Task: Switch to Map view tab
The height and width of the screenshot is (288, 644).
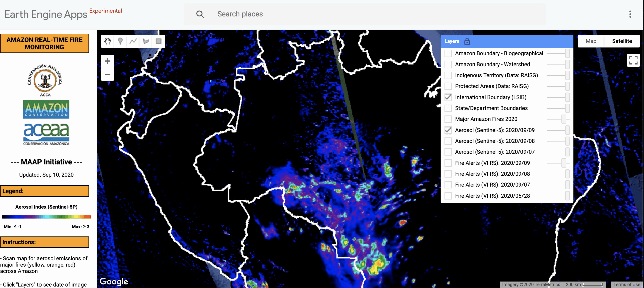Action: (x=591, y=41)
